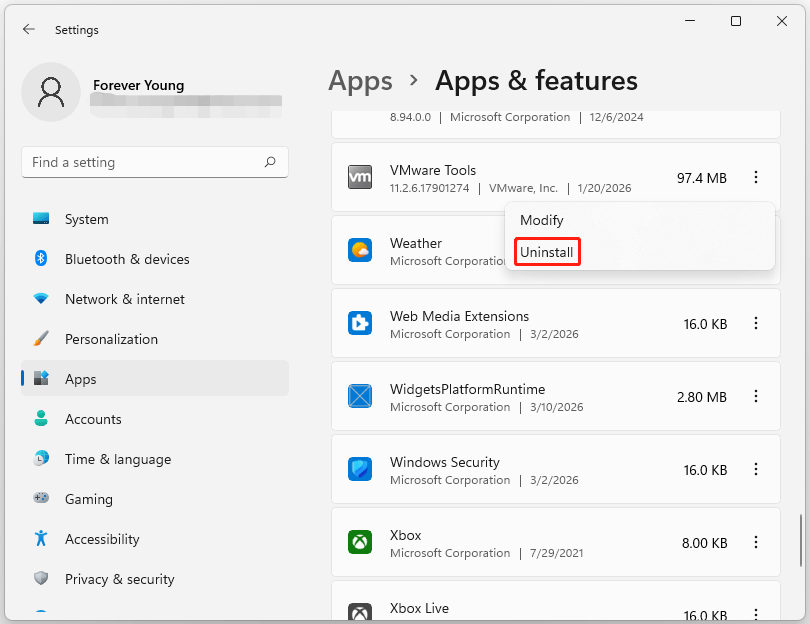810x624 pixels.
Task: Click the Xbox app icon
Action: click(359, 542)
